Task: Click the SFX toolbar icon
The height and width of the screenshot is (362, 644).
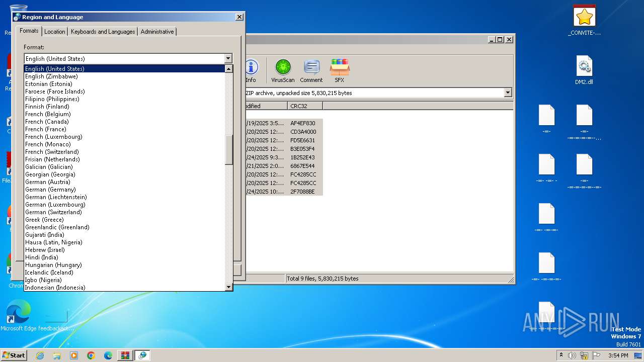Action: [x=340, y=70]
